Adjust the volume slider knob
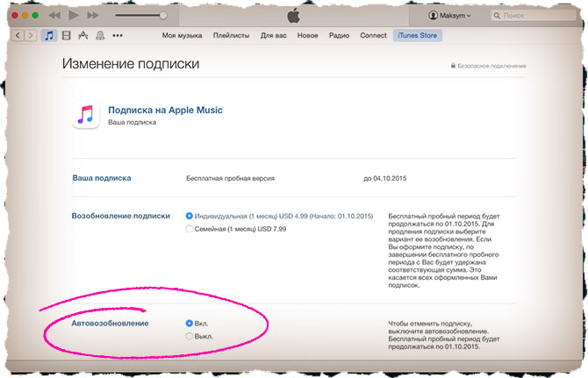 [163, 16]
